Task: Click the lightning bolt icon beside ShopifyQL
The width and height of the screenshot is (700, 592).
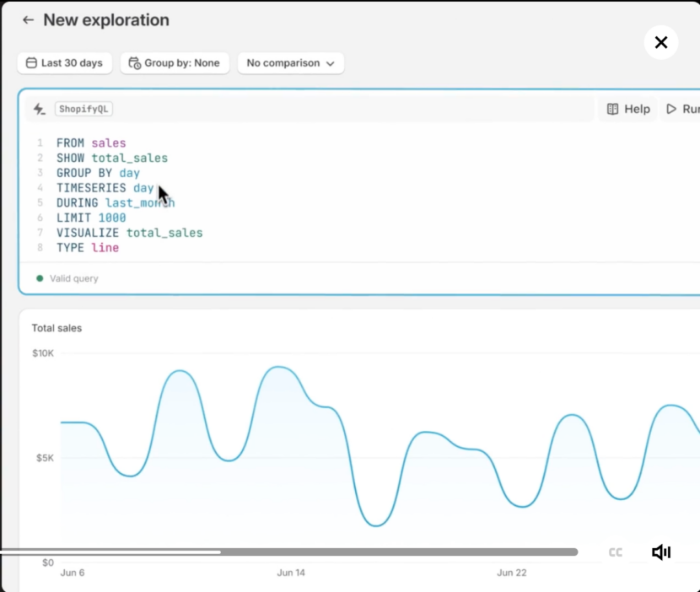Action: [39, 109]
